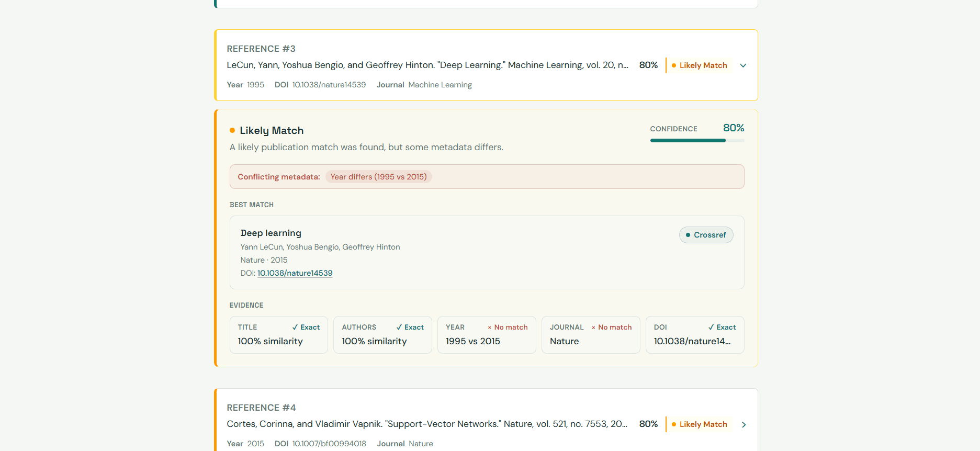Click the confidence progress bar
Screen dimensions: 980x451
tap(697, 140)
